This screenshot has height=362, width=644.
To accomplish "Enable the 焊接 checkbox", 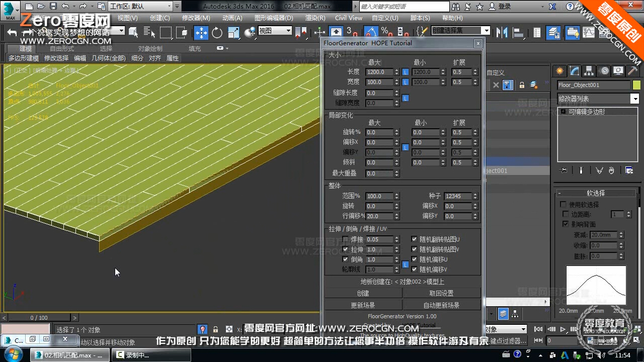I will pyautogui.click(x=345, y=239).
